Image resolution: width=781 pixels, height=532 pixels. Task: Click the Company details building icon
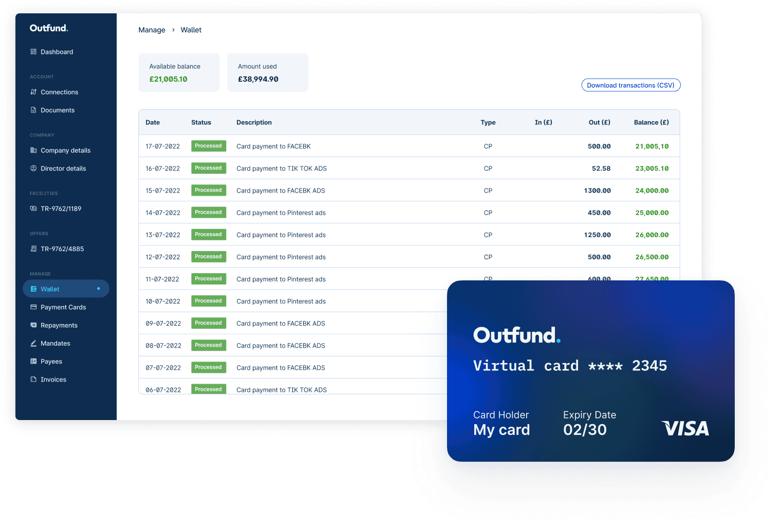coord(33,150)
